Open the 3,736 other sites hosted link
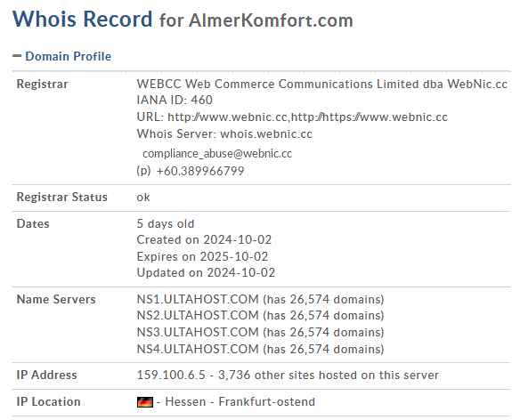Image resolution: width=512 pixels, height=420 pixels. click(x=329, y=376)
